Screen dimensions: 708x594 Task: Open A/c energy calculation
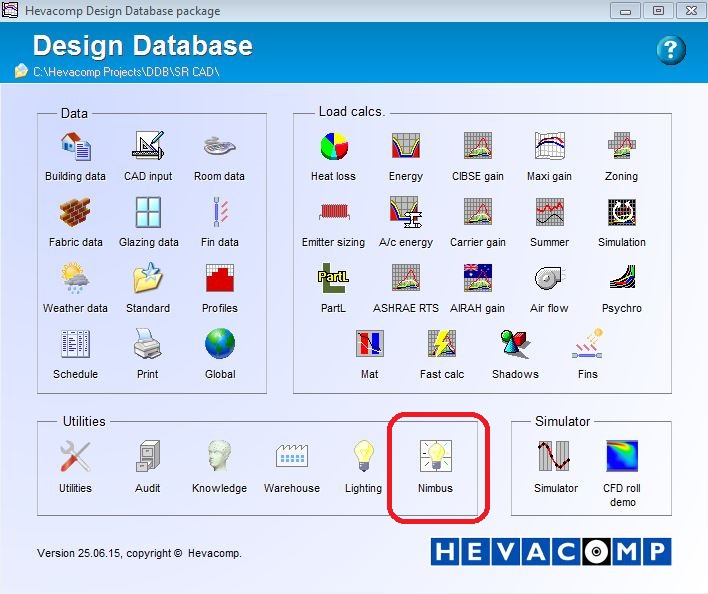[405, 212]
